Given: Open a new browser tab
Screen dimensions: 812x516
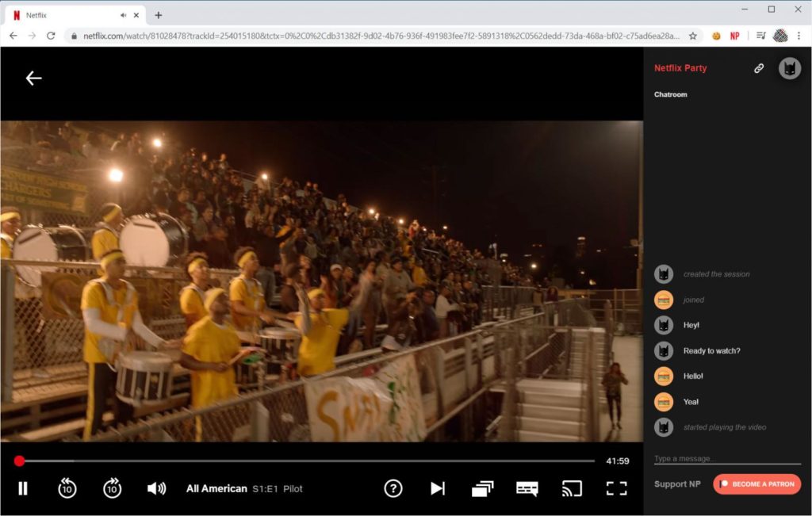Looking at the screenshot, I should click(x=159, y=16).
